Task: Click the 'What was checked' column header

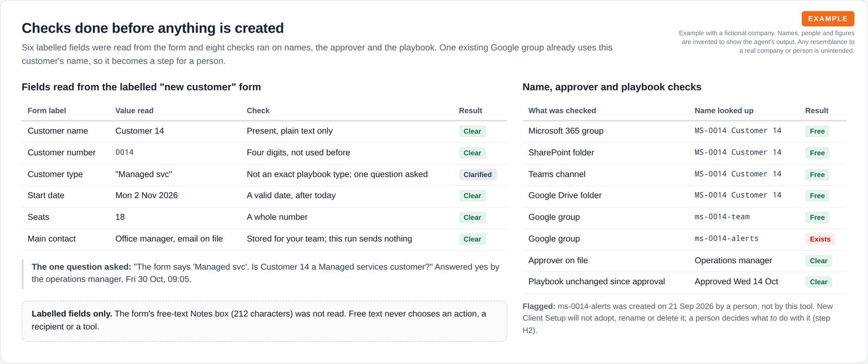Action: pyautogui.click(x=562, y=110)
